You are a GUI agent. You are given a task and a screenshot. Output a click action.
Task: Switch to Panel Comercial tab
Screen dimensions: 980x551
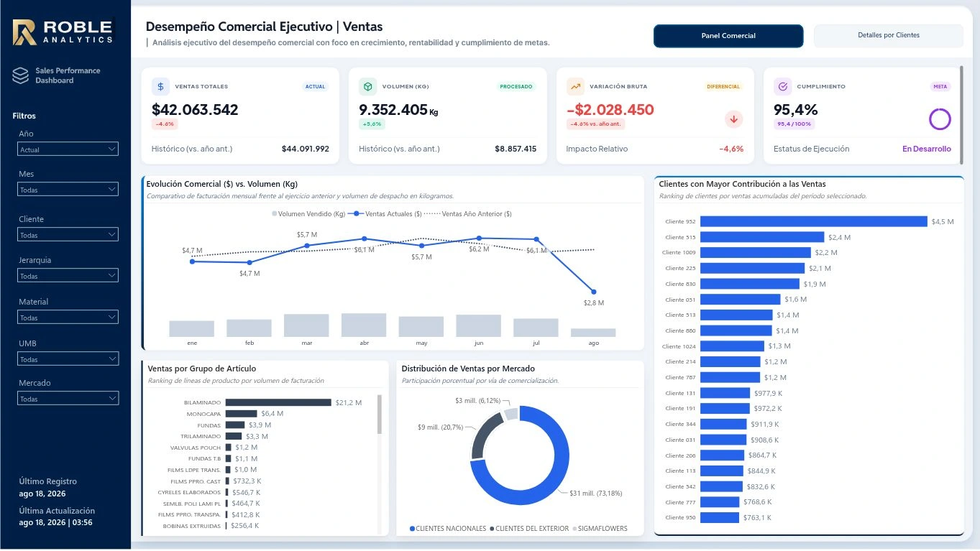[728, 36]
